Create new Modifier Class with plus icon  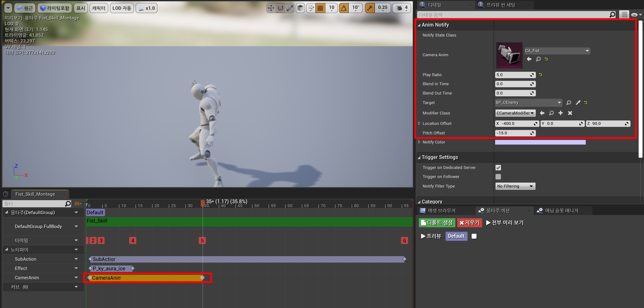560,113
